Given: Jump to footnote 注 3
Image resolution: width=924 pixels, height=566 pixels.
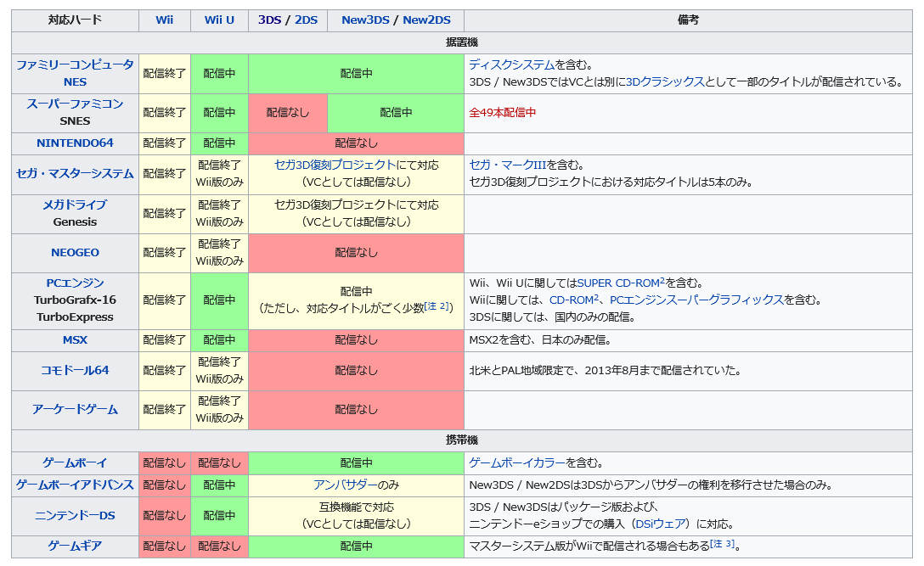Looking at the screenshot, I should point(722,544).
